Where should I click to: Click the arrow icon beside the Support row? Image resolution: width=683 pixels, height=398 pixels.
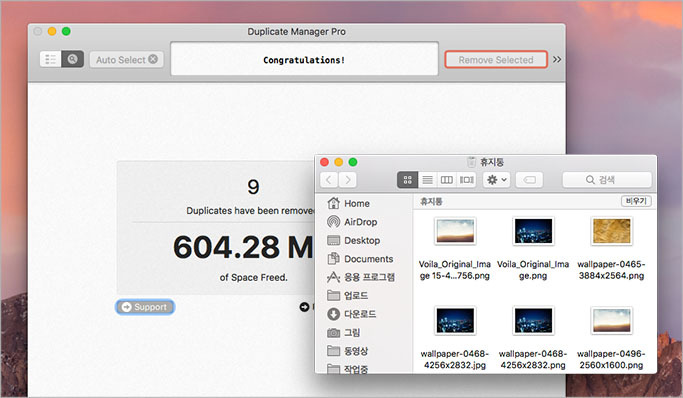(304, 307)
